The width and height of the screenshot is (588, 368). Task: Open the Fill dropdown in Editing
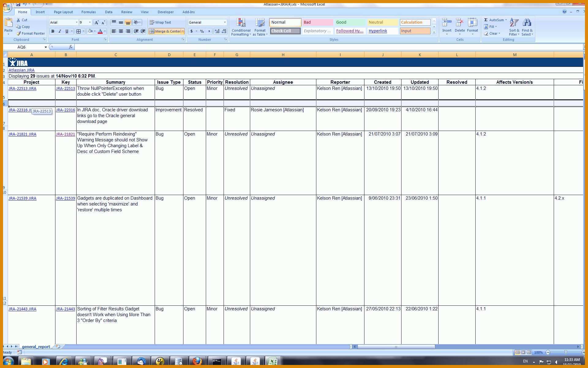click(491, 27)
